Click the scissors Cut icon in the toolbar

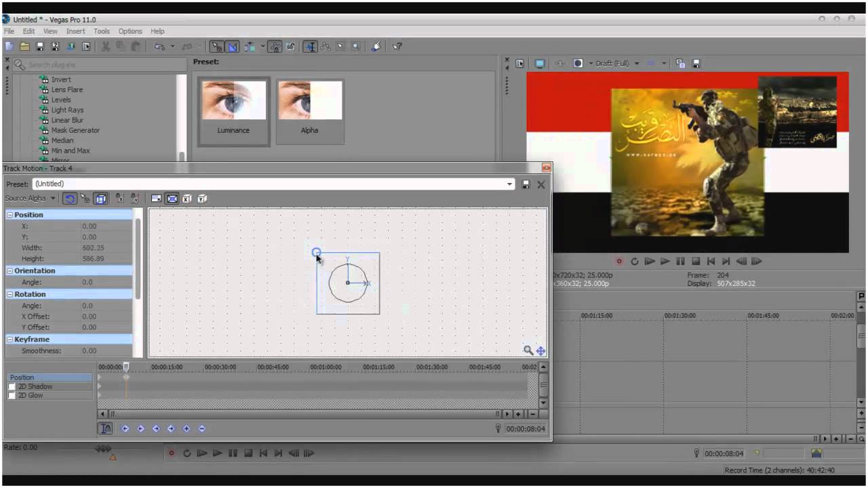106,47
